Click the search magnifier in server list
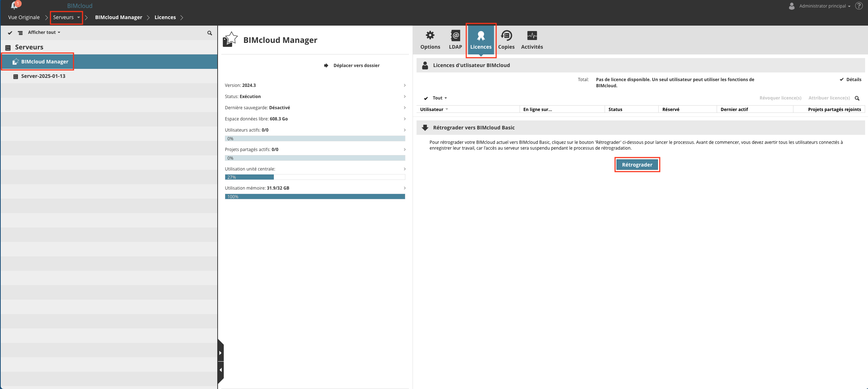Image resolution: width=868 pixels, height=389 pixels. coord(210,33)
